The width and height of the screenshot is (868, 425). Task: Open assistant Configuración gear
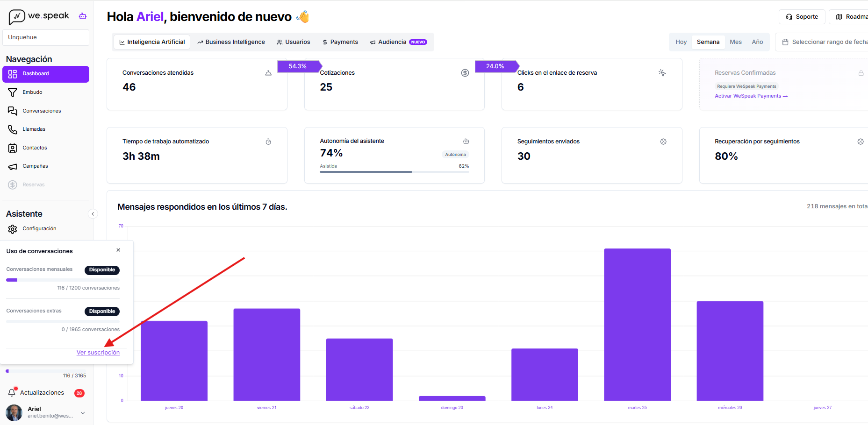(46, 229)
